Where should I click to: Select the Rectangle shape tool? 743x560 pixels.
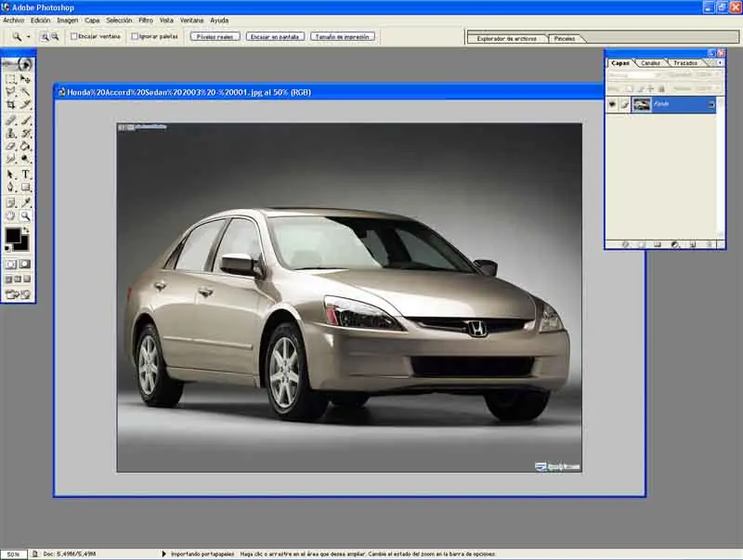tap(26, 188)
